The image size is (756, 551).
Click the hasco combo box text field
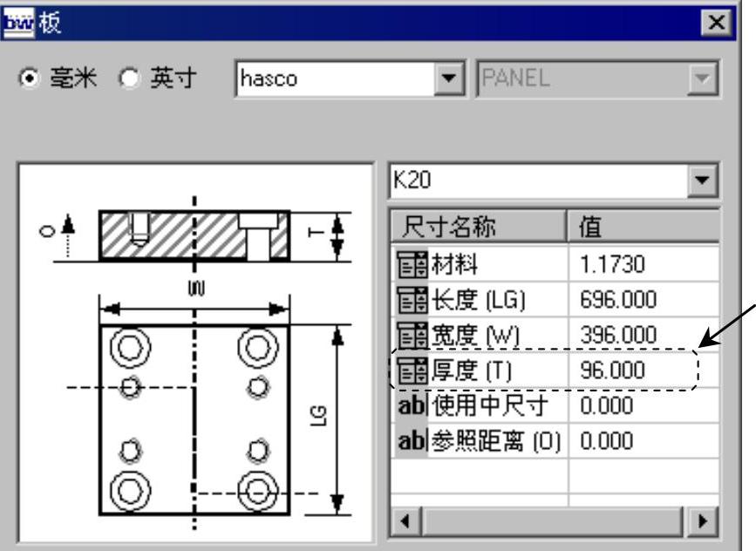point(336,78)
